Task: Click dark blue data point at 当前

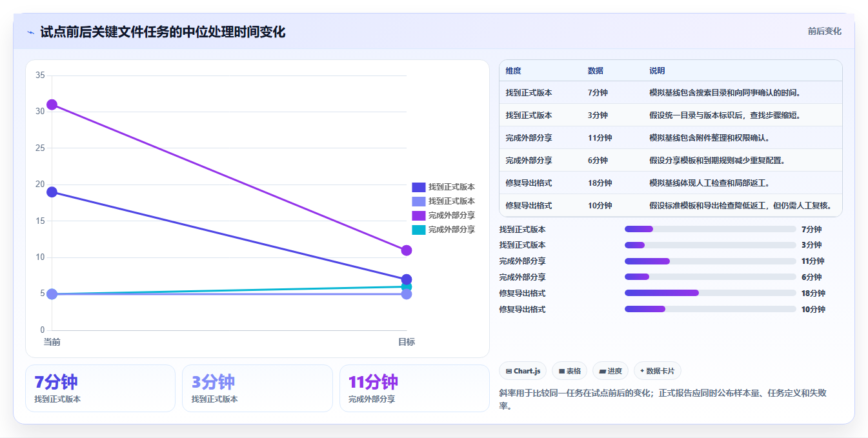Action: (x=52, y=192)
